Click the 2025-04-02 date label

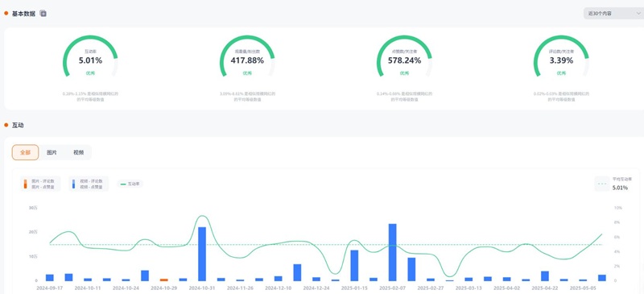coord(506,288)
